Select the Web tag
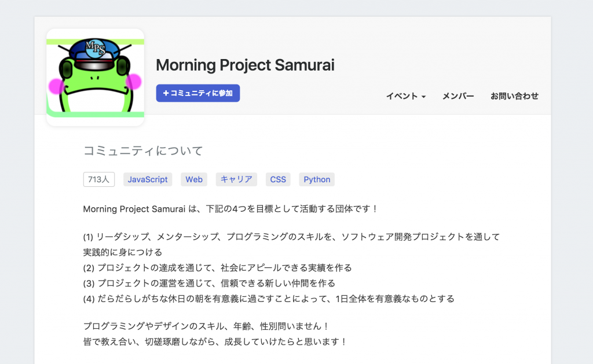The image size is (593, 364). pyautogui.click(x=194, y=179)
